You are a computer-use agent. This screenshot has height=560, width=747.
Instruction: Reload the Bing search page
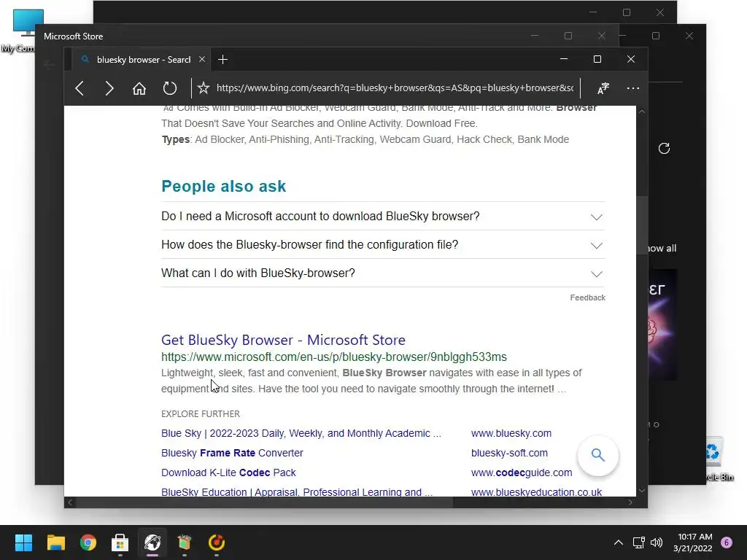click(x=169, y=88)
